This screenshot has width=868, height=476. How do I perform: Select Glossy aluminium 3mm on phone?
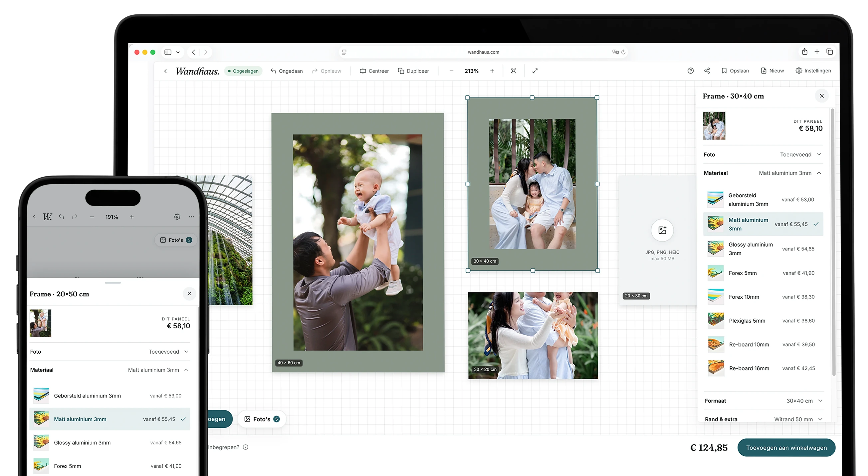110,443
